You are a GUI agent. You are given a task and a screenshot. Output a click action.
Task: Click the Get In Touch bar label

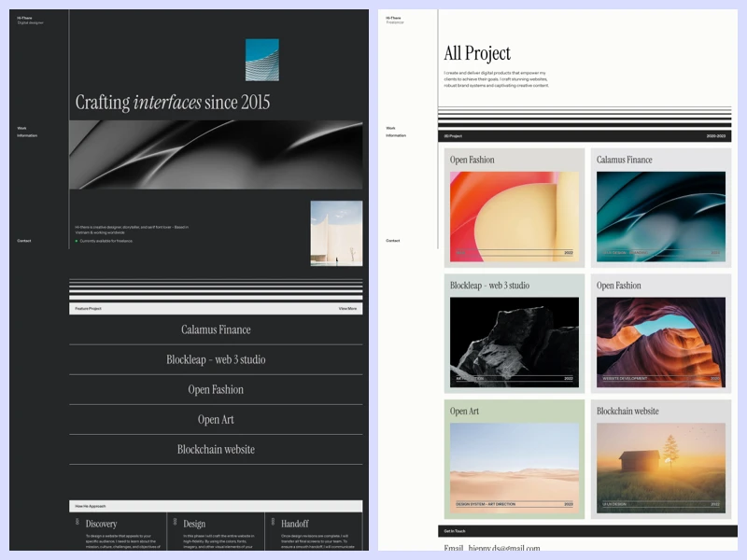click(x=455, y=531)
